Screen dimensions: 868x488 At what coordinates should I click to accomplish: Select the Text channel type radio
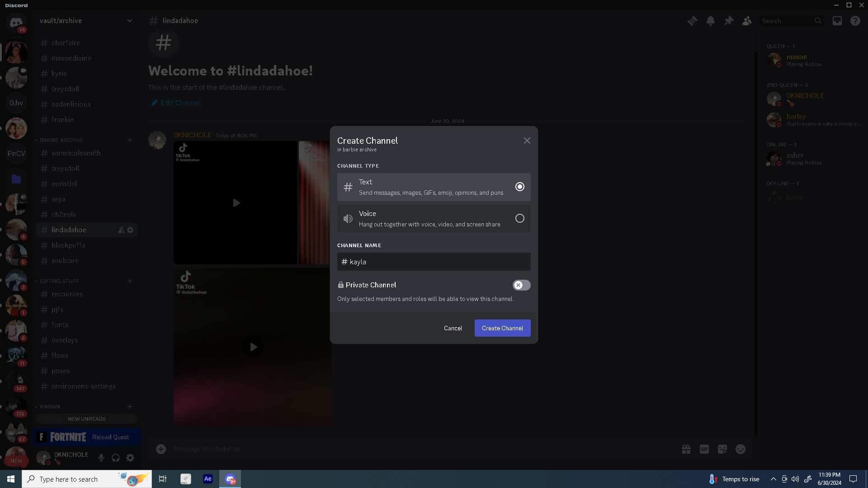click(x=520, y=187)
